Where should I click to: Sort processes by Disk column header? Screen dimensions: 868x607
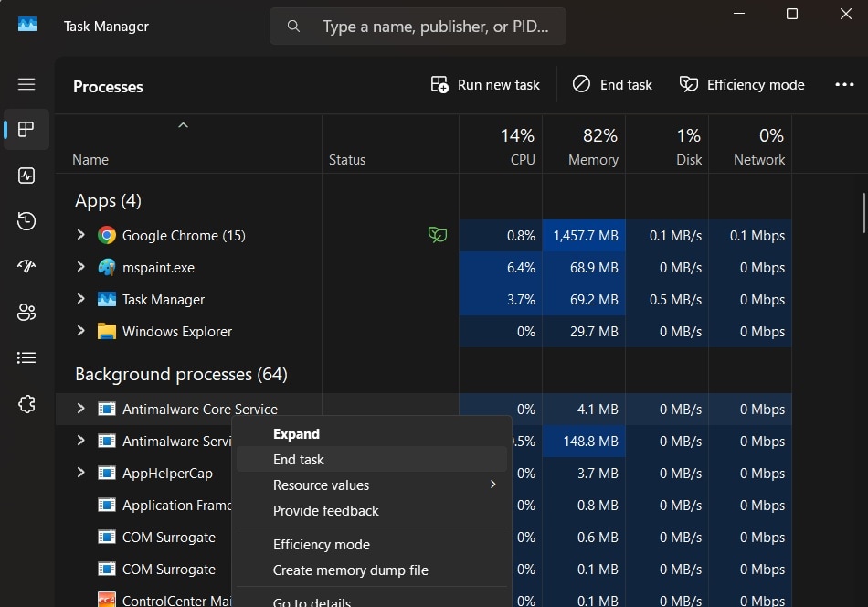pyautogui.click(x=667, y=145)
